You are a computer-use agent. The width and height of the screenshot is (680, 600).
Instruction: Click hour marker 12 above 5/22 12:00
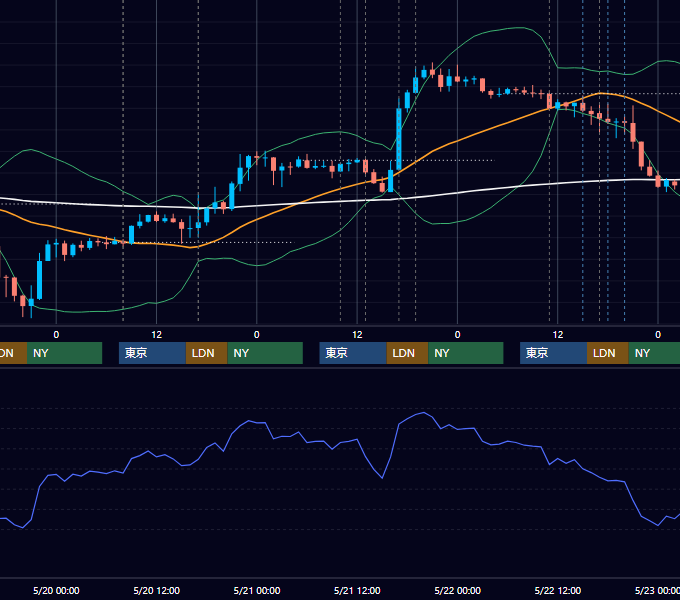(x=558, y=335)
